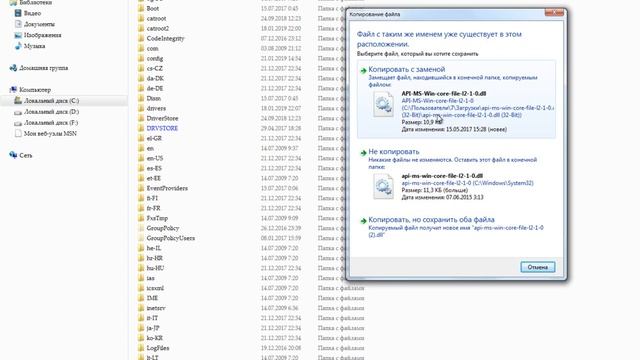Click the Сеть network icon
This screenshot has height=360, width=640.
tap(13, 155)
